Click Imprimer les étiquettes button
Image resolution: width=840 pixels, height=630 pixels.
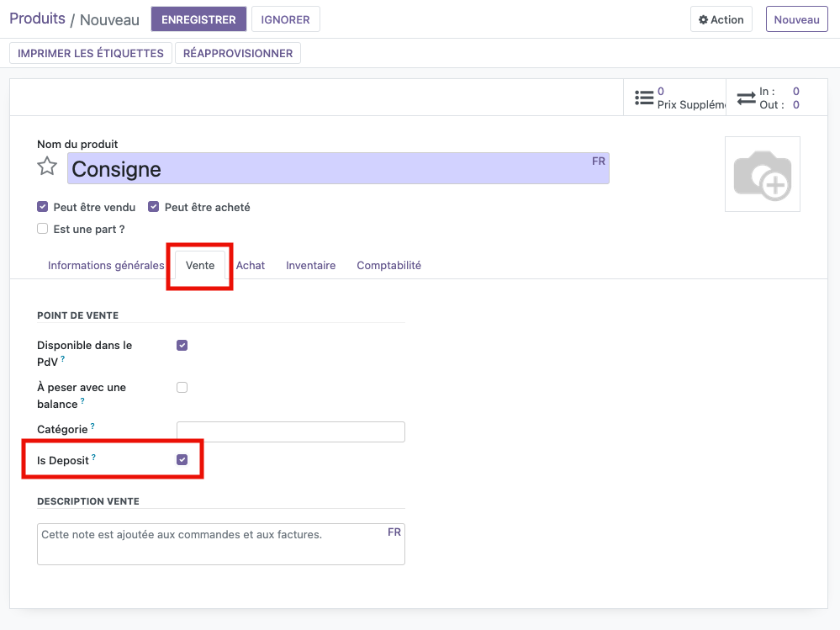coord(91,53)
